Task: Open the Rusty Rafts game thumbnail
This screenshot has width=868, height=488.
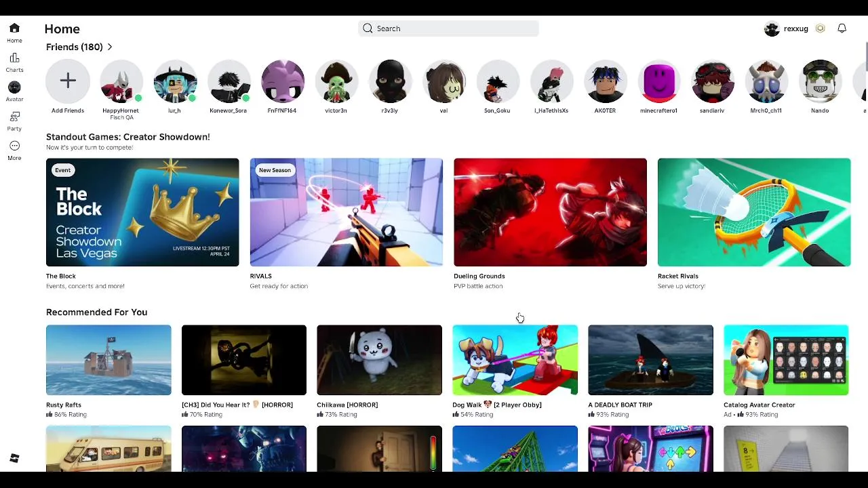Action: pyautogui.click(x=108, y=360)
